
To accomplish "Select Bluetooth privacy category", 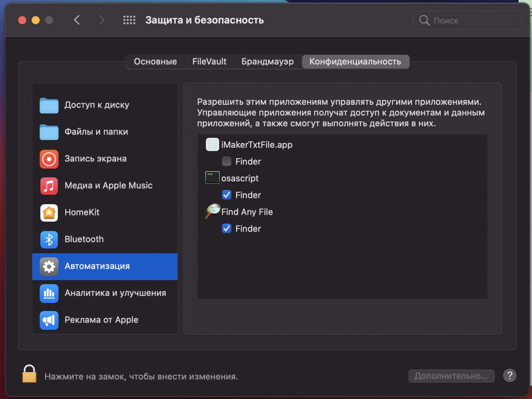I will (x=84, y=239).
